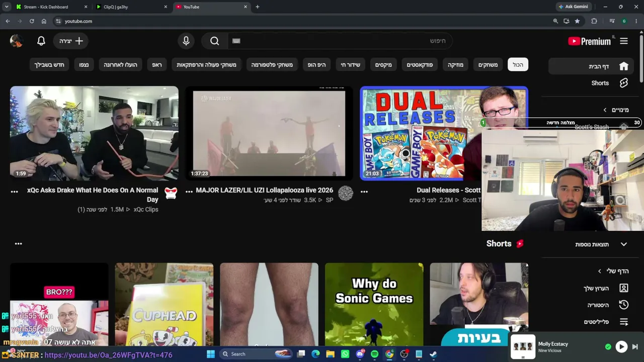Open the YouTube guide hamburger menu
Screen dimensions: 644x362
624,41
